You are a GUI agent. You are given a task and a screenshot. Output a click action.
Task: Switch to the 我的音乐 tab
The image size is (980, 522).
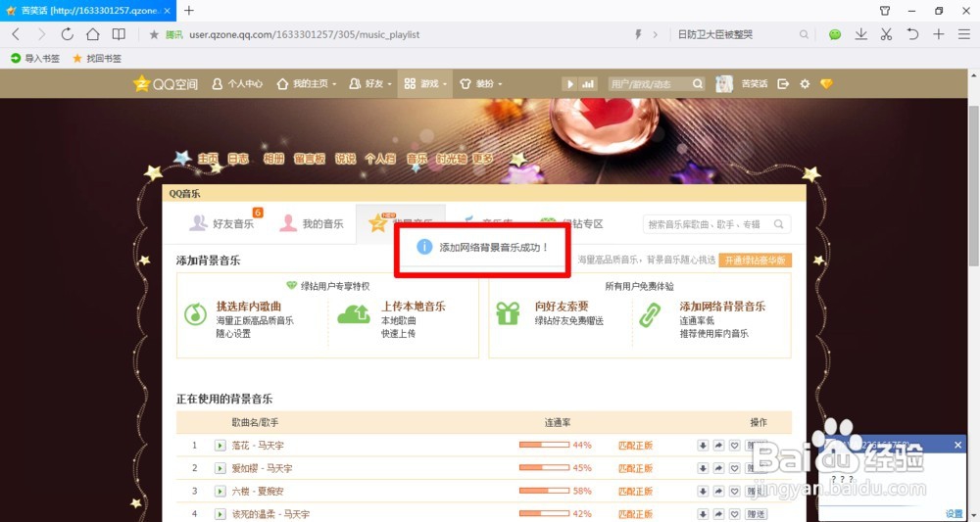coord(312,223)
